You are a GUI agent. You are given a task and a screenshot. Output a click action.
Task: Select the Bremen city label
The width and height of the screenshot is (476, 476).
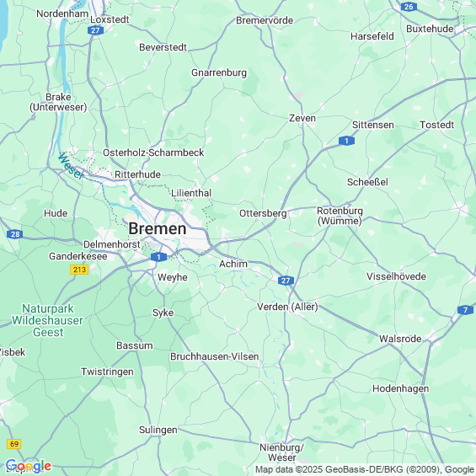coord(158,228)
